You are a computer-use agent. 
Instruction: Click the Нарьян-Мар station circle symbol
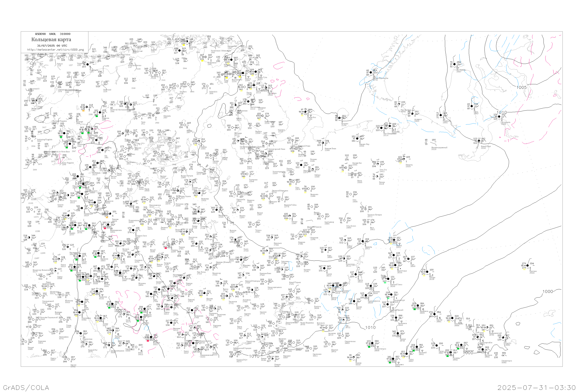coord(357,139)
